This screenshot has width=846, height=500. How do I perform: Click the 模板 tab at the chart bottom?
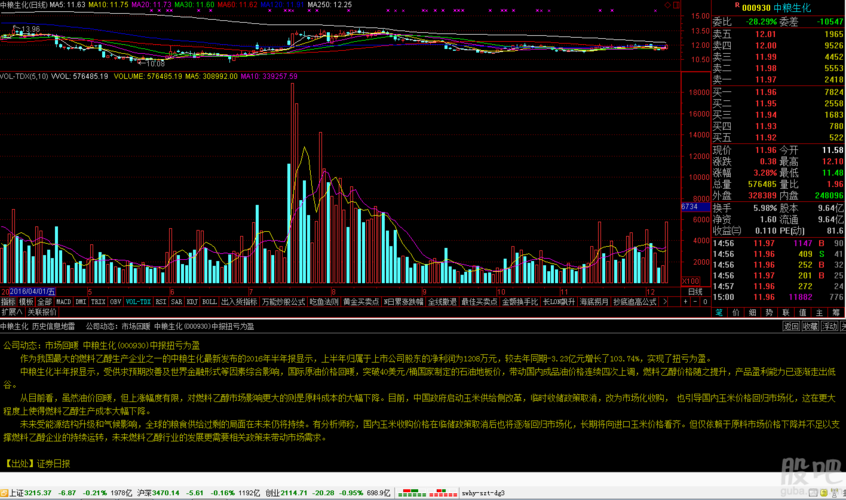(26, 302)
